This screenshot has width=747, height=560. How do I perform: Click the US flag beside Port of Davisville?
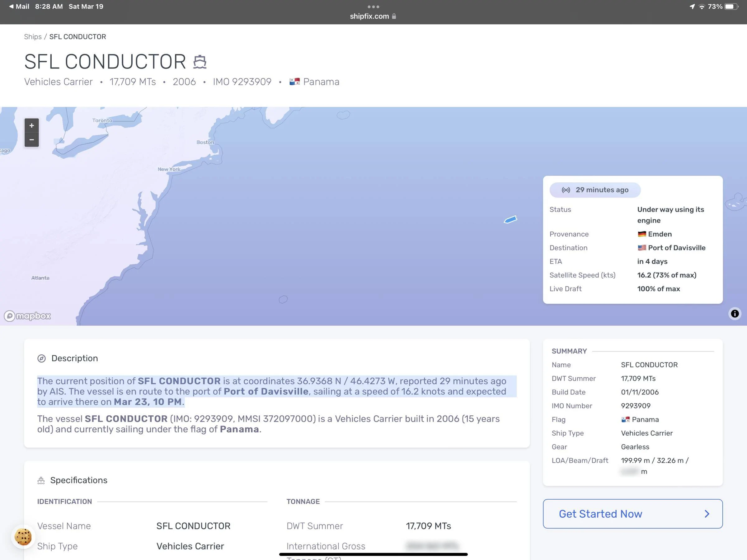pos(641,248)
